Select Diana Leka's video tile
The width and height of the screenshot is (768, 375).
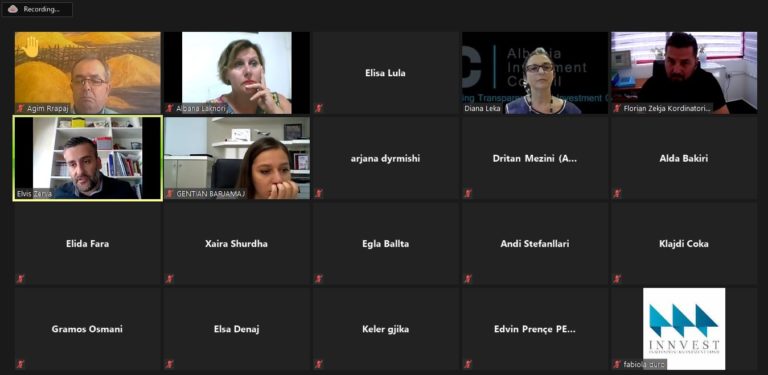click(535, 73)
